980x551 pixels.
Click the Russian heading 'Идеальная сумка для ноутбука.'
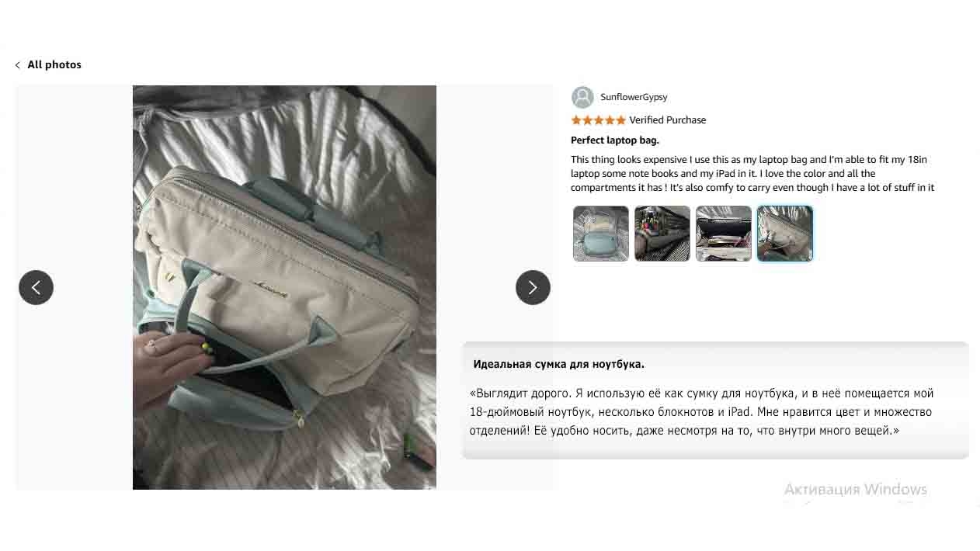pos(559,364)
